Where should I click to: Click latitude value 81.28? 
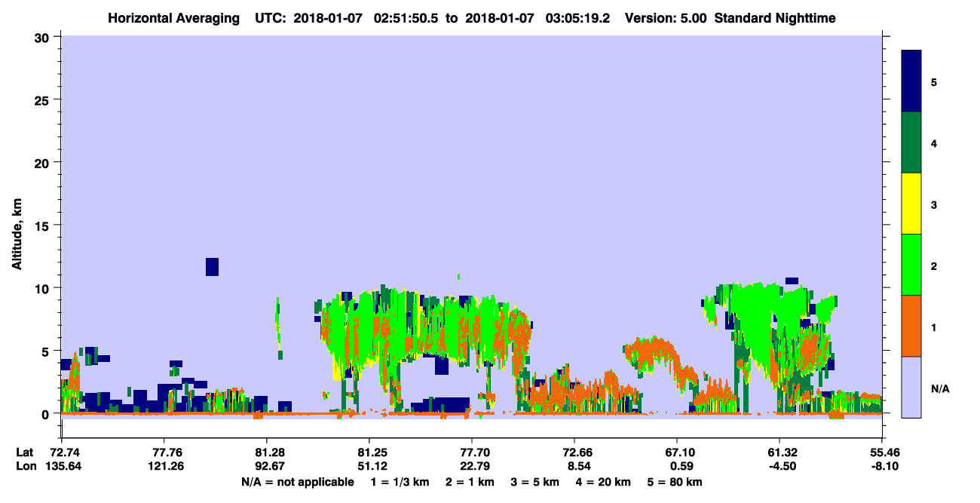tap(267, 452)
